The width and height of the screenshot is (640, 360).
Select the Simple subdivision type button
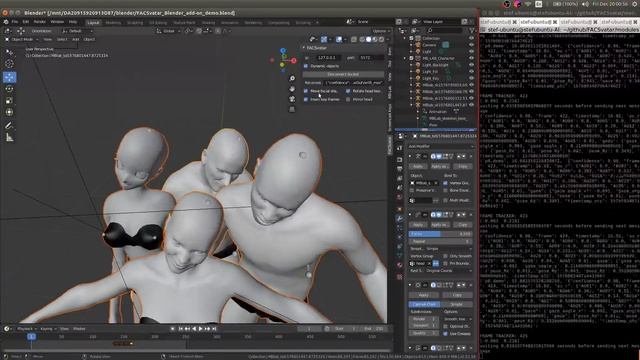pyautogui.click(x=457, y=304)
